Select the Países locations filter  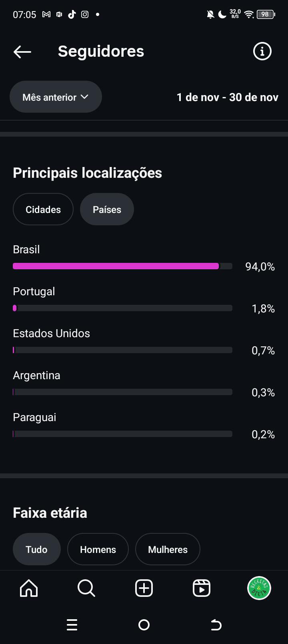tap(107, 209)
